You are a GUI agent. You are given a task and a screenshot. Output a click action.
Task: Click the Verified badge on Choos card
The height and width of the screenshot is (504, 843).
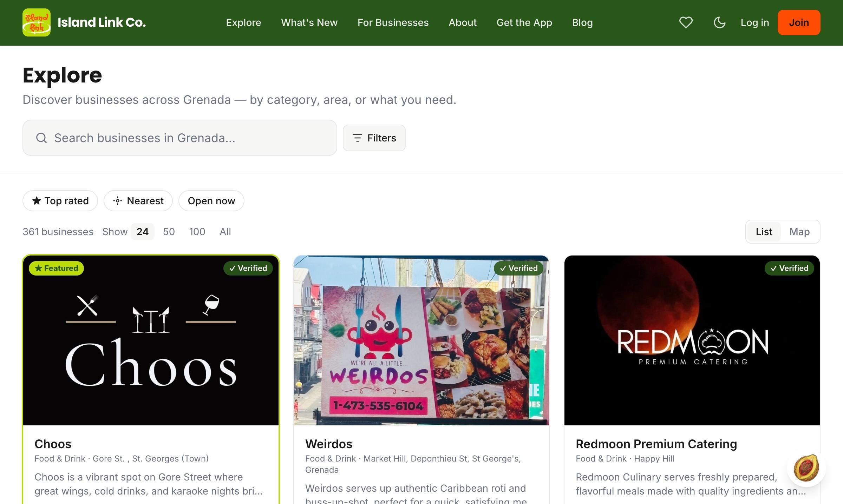point(248,268)
